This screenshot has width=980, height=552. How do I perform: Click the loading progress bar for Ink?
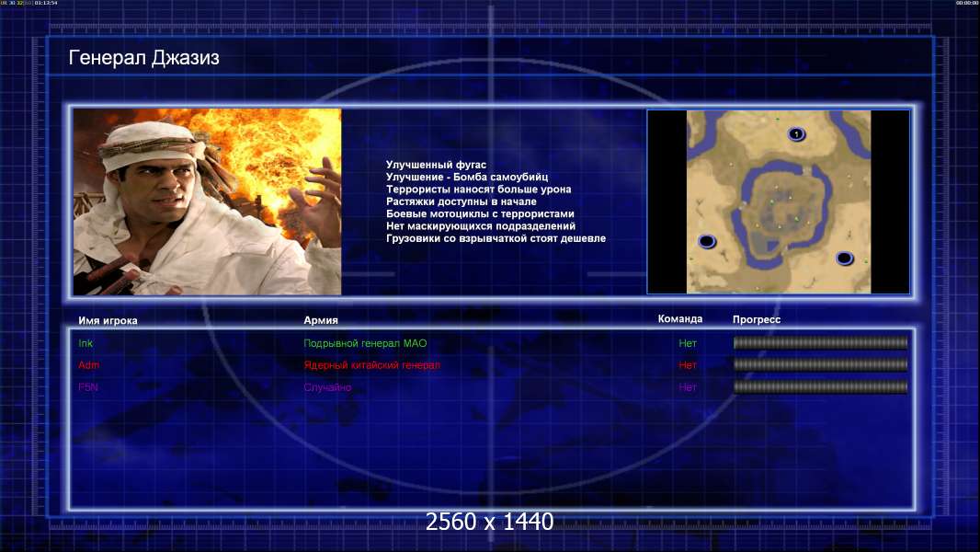click(x=820, y=342)
